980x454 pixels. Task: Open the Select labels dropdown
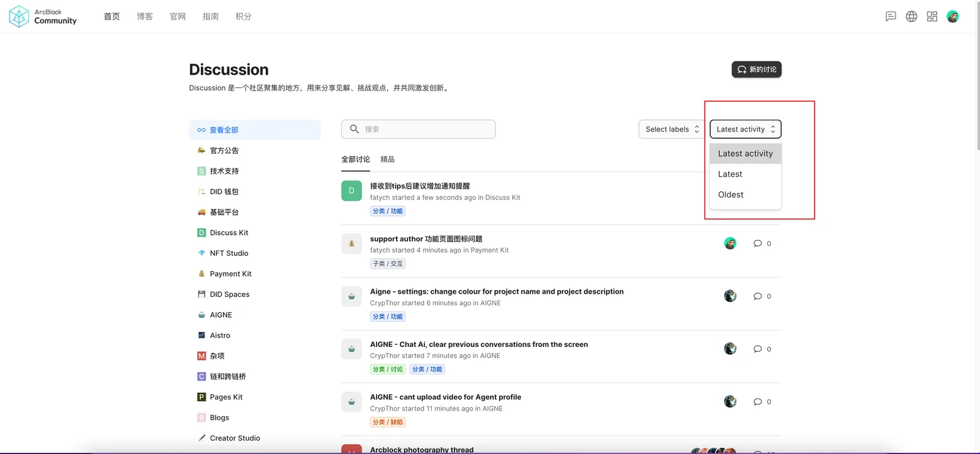pos(671,129)
